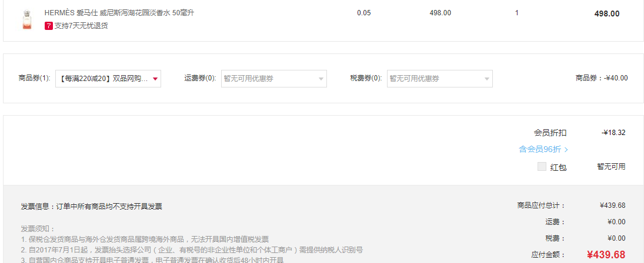Open the 运费券 coupon dropdown
The width and height of the screenshot is (644, 263).
click(x=274, y=79)
